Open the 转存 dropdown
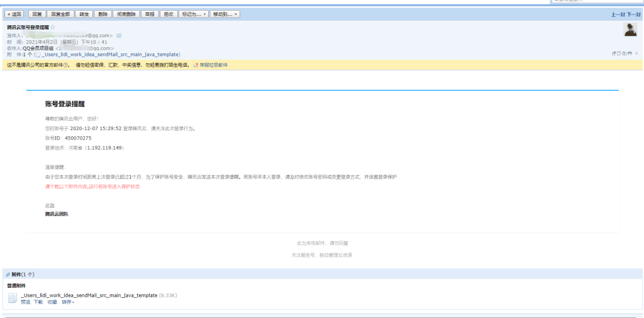The height and width of the screenshot is (318, 644). 68,302
